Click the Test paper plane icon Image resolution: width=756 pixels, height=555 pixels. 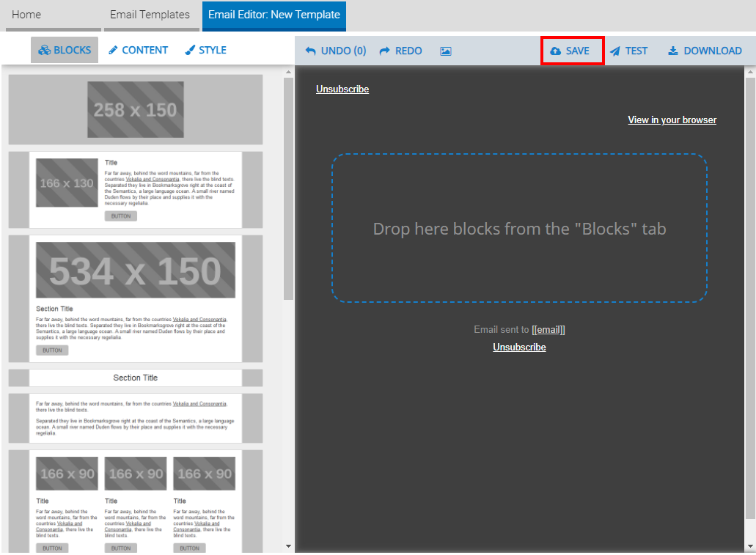click(x=614, y=51)
